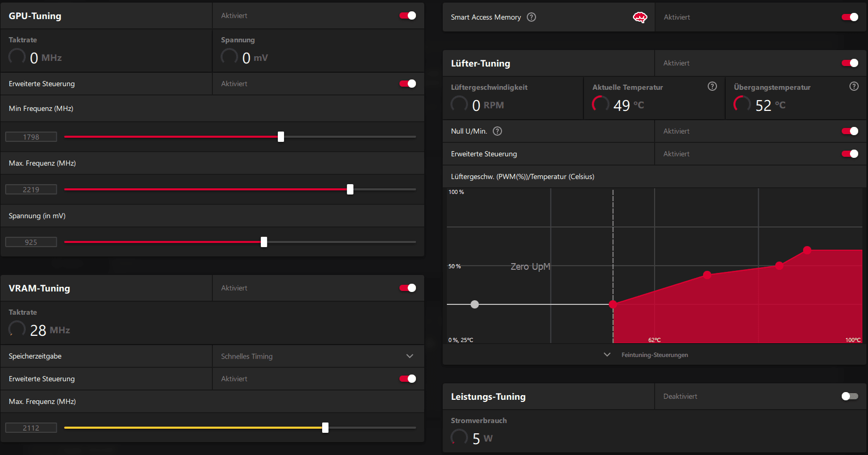Viewport: 868px width, 455px height.
Task: Disable the Lüfter-Tuning toggle
Action: tap(850, 63)
